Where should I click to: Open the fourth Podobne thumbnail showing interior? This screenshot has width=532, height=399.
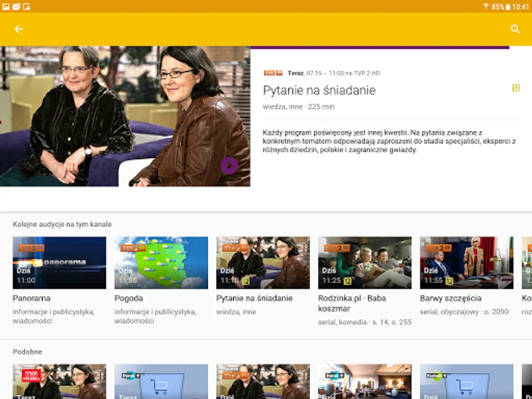click(365, 382)
